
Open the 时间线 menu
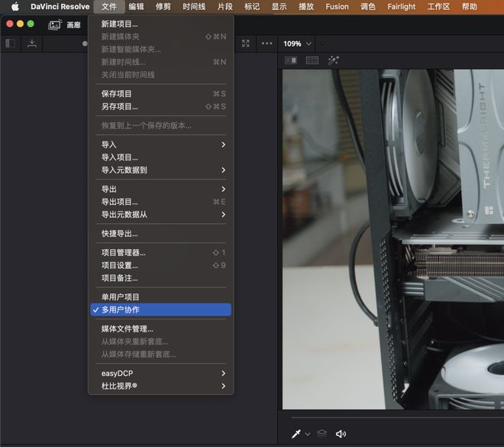point(194,6)
